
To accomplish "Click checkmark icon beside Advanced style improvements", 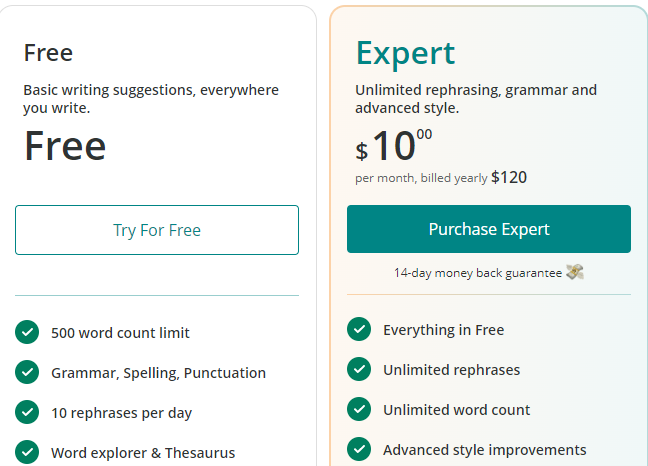I will pos(359,449).
